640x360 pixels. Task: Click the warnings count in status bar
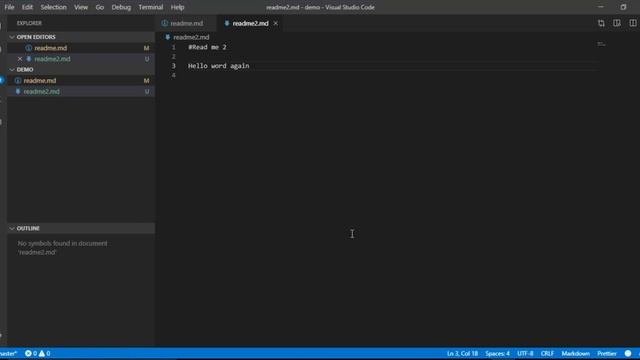44,353
